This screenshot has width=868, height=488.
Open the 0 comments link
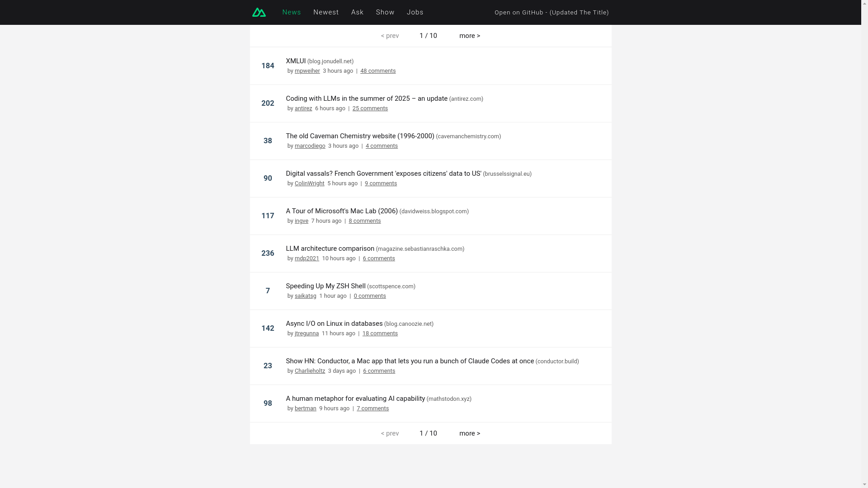tap(370, 296)
